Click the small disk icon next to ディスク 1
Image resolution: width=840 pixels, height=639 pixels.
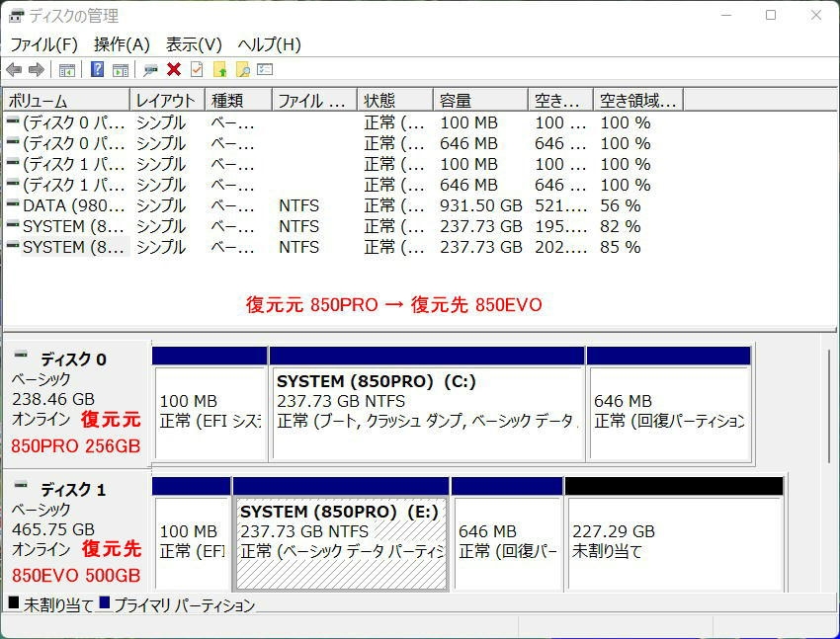pyautogui.click(x=21, y=485)
